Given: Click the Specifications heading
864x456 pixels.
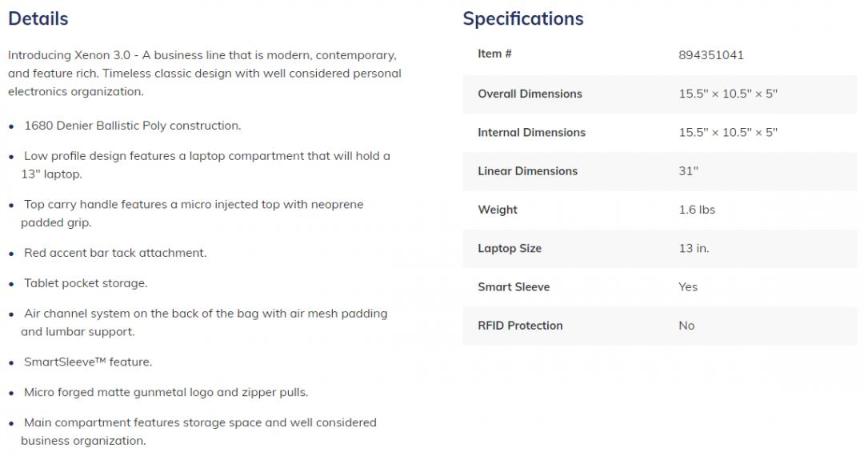Looking at the screenshot, I should click(523, 19).
